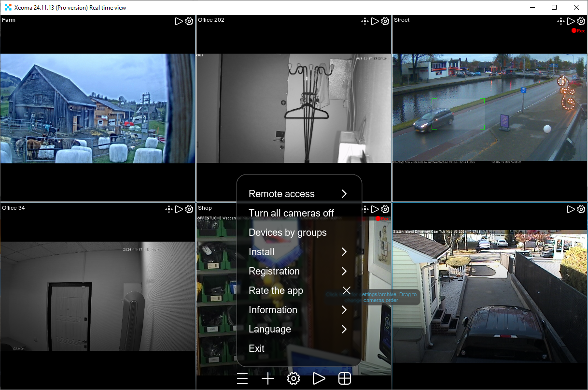This screenshot has width=588, height=390.
Task: Select the Farm camera feed
Action: coord(98,108)
